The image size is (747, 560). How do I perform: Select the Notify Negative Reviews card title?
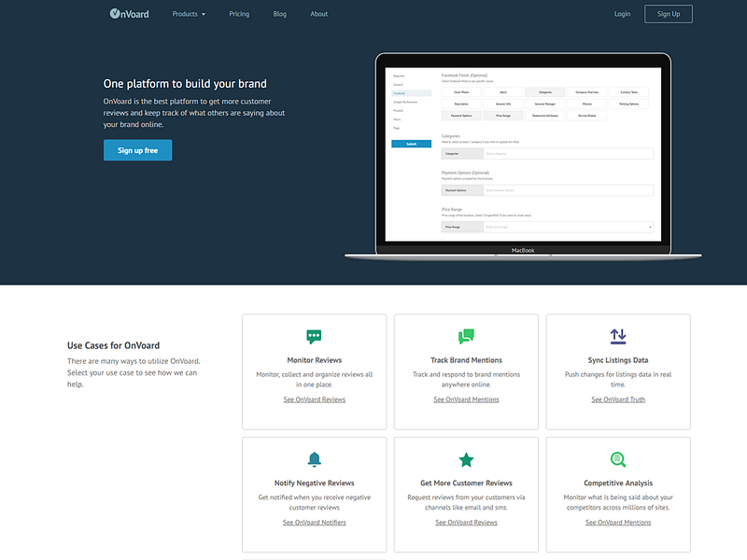[x=314, y=483]
